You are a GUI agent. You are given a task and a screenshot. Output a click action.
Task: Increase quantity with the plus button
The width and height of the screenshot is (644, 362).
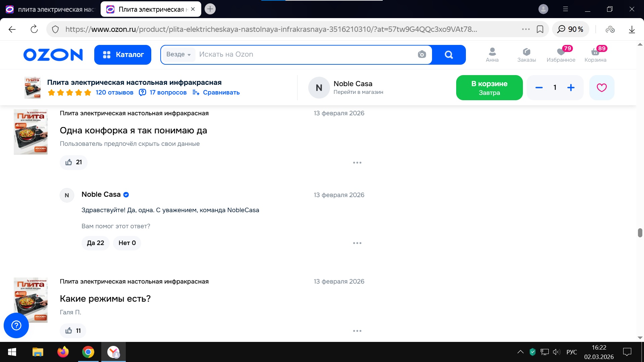pos(571,88)
